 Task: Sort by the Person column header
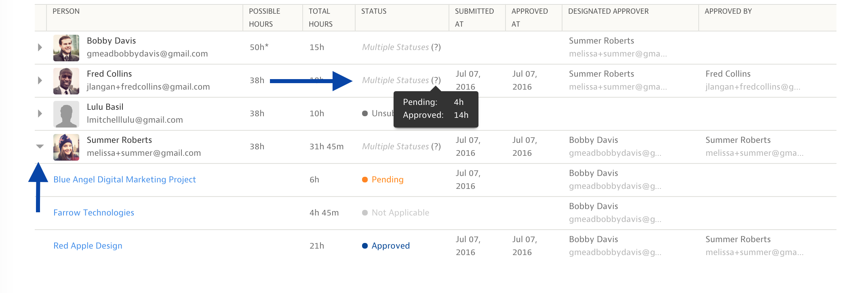pyautogui.click(x=66, y=11)
